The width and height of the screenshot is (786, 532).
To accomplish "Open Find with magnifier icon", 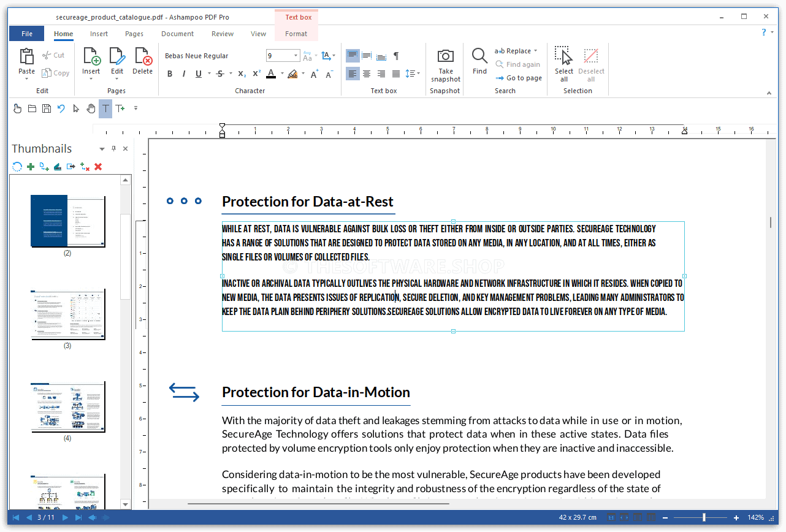I will 479,56.
